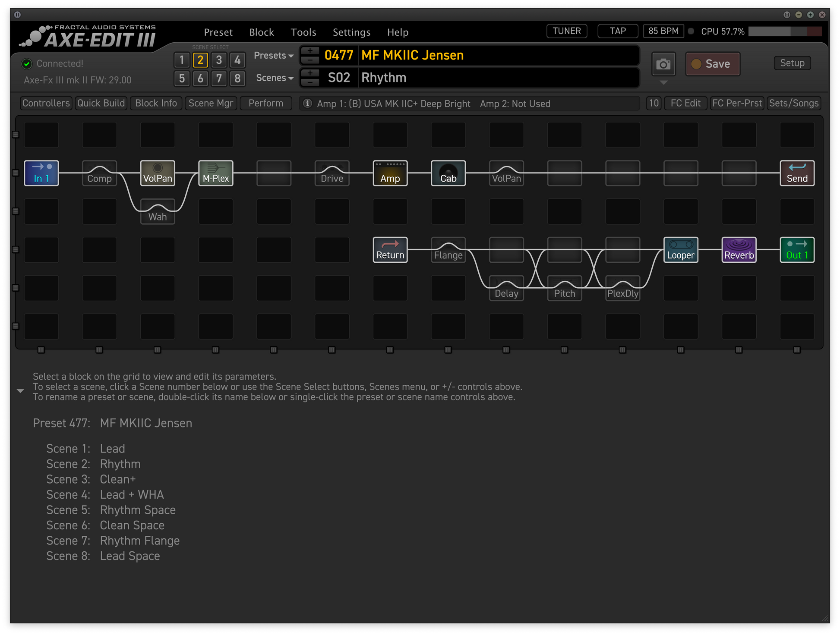This screenshot has width=840, height=635.
Task: Open the Scenes dropdown
Action: tap(275, 78)
